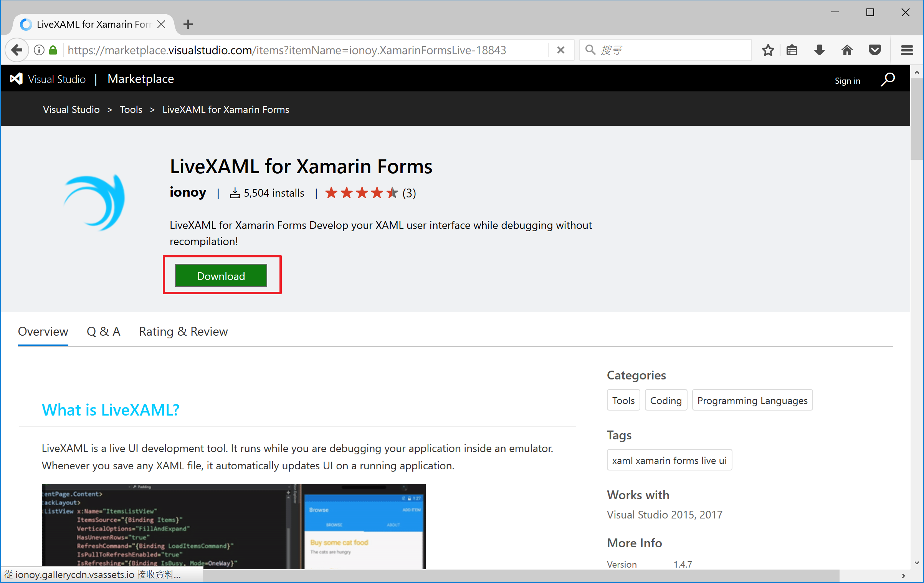This screenshot has height=583, width=924.
Task: Open publisher ionoy link
Action: [x=188, y=192]
